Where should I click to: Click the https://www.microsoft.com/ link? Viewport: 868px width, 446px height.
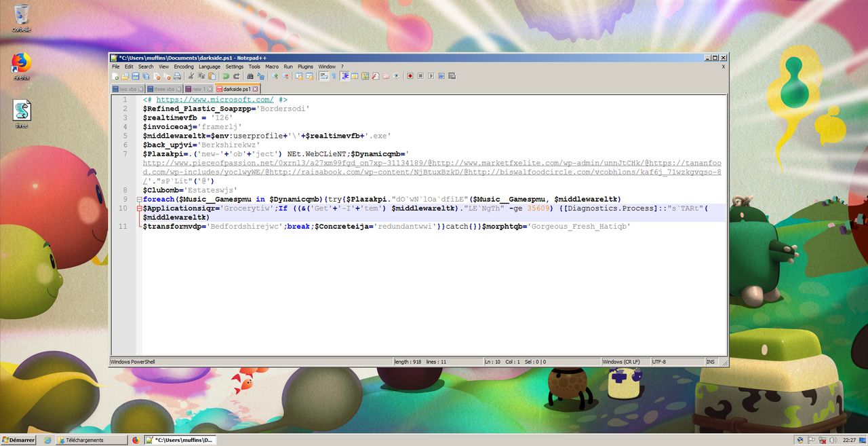(215, 100)
